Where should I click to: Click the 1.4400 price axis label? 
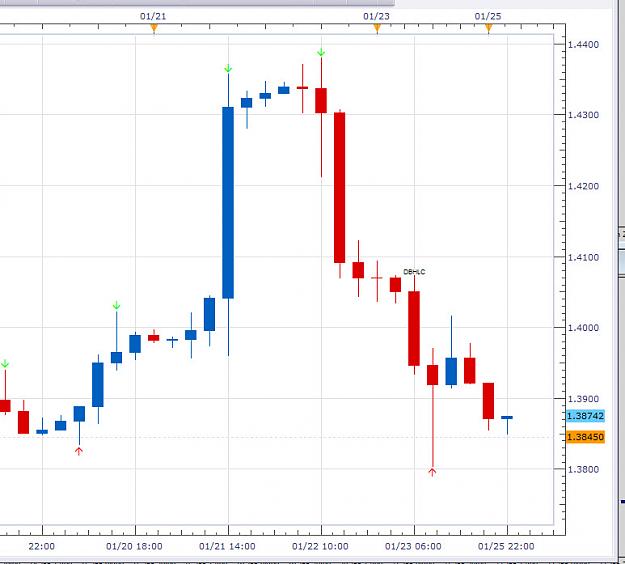(x=583, y=45)
